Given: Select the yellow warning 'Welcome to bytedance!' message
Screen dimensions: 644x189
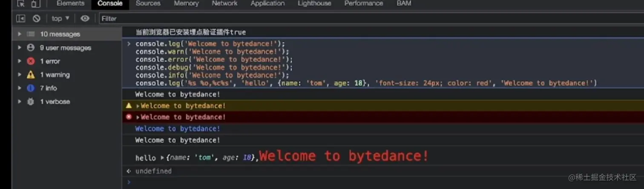Looking at the screenshot, I should [183, 106].
